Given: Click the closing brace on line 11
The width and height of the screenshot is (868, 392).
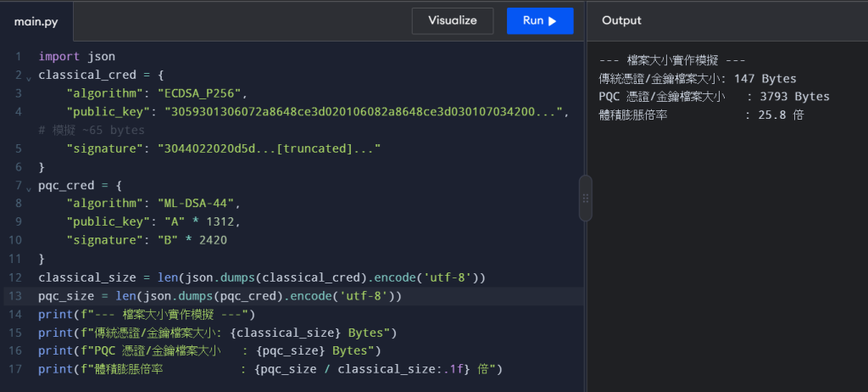Looking at the screenshot, I should tap(42, 259).
